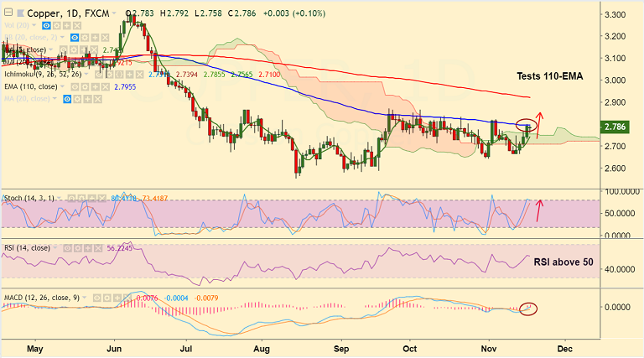Click the plus icon on RSI row

[88, 248]
